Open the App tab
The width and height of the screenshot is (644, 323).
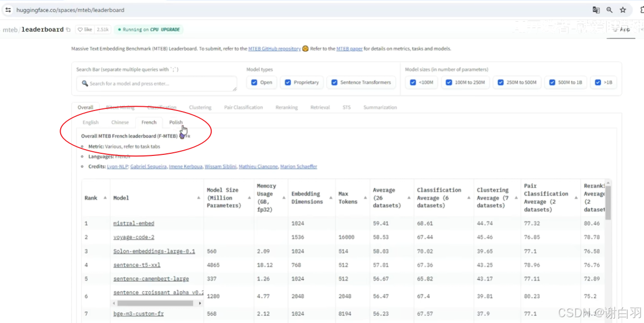[x=622, y=30]
